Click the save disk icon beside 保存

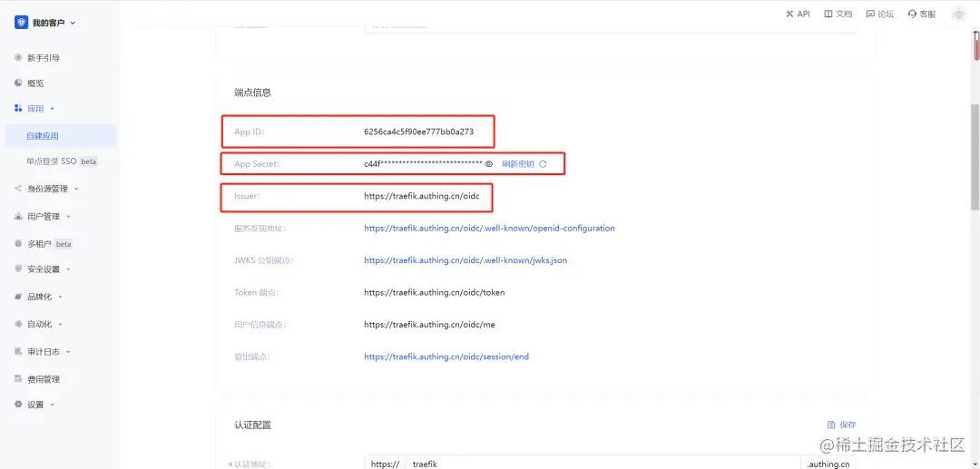tap(831, 425)
